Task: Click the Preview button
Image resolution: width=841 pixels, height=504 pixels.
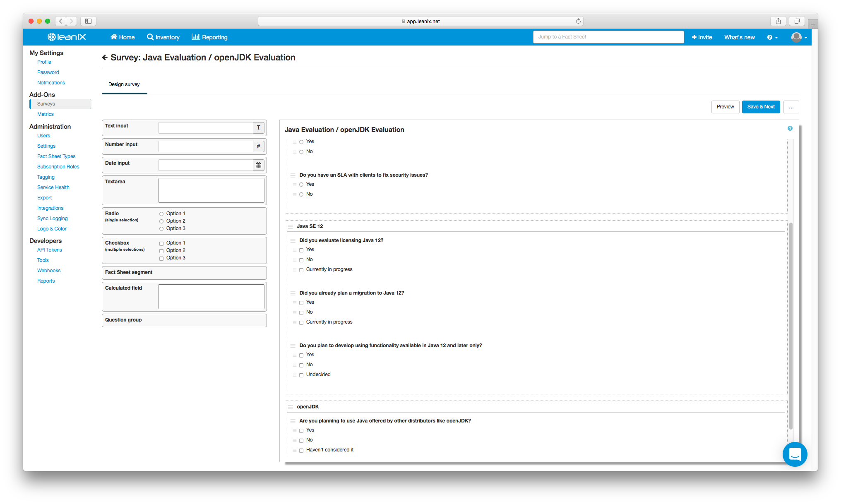Action: point(725,107)
